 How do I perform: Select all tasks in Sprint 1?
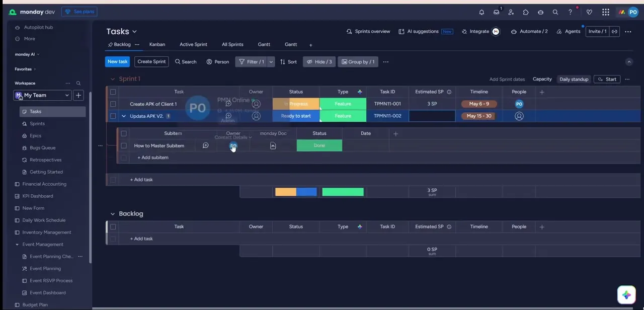[113, 92]
